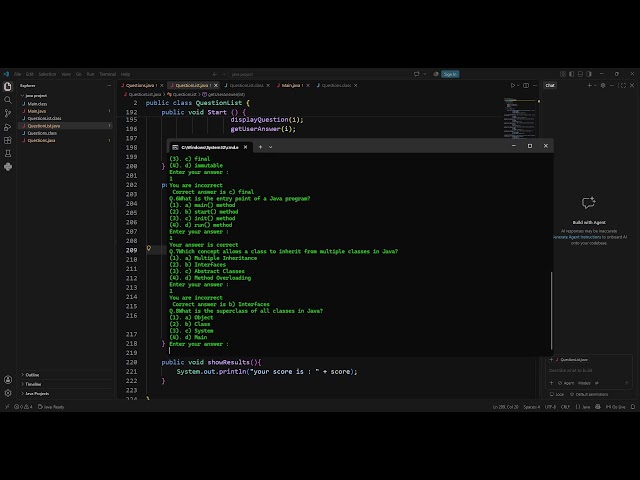Open the Go menu
Image resolution: width=640 pixels, height=480 pixels.
pyautogui.click(x=79, y=74)
